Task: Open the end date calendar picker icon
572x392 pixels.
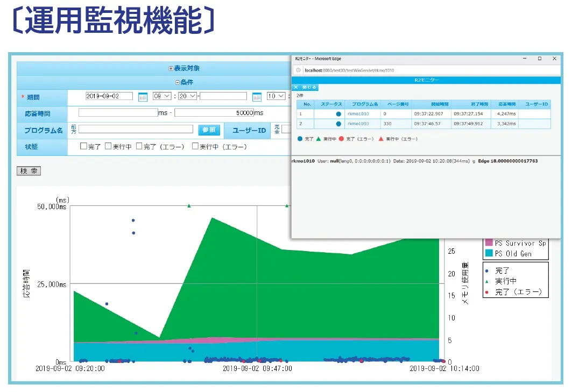Action: click(257, 97)
